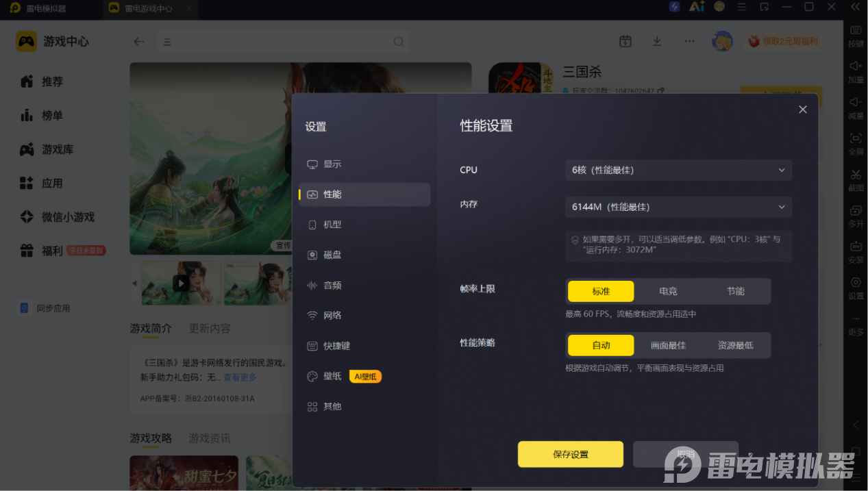Select 标准 frame rate limit

(x=601, y=291)
